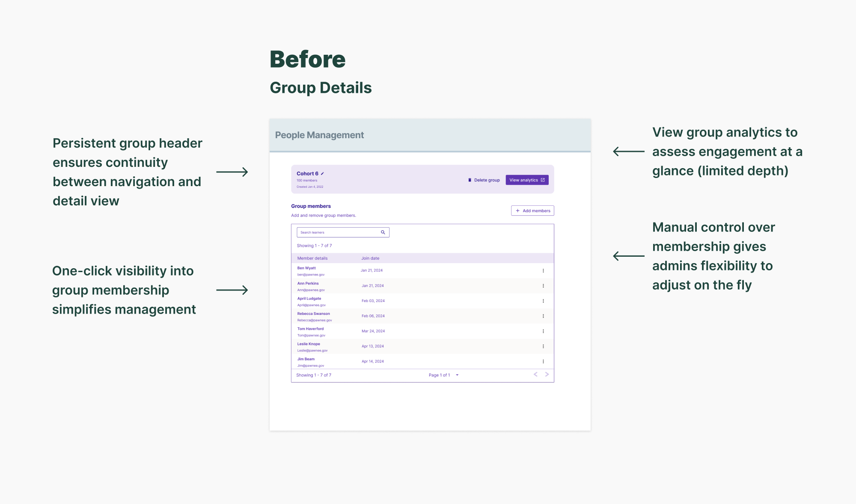856x504 pixels.
Task: Open the three-dot menu for Jim Beam
Action: click(x=543, y=362)
